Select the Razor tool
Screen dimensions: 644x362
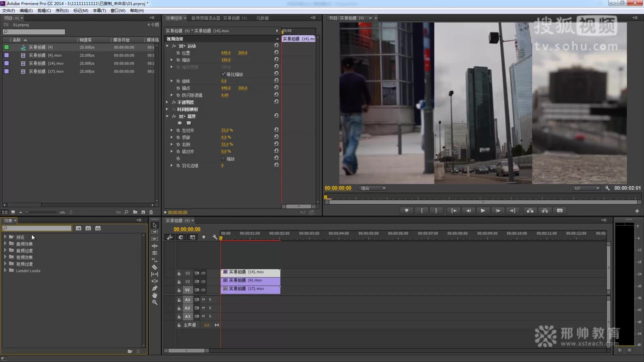(x=155, y=267)
